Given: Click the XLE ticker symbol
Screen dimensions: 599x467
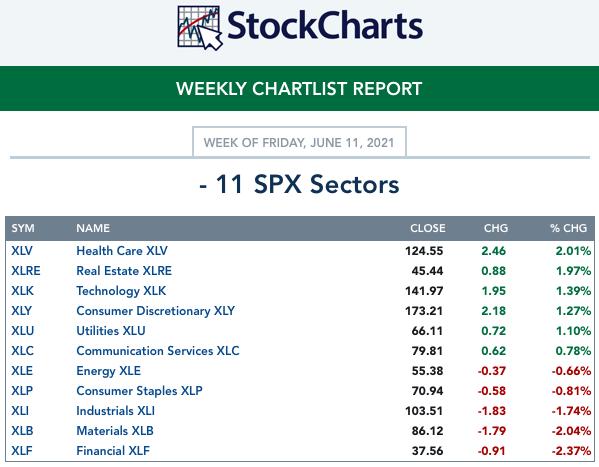Looking at the screenshot, I should [22, 371].
